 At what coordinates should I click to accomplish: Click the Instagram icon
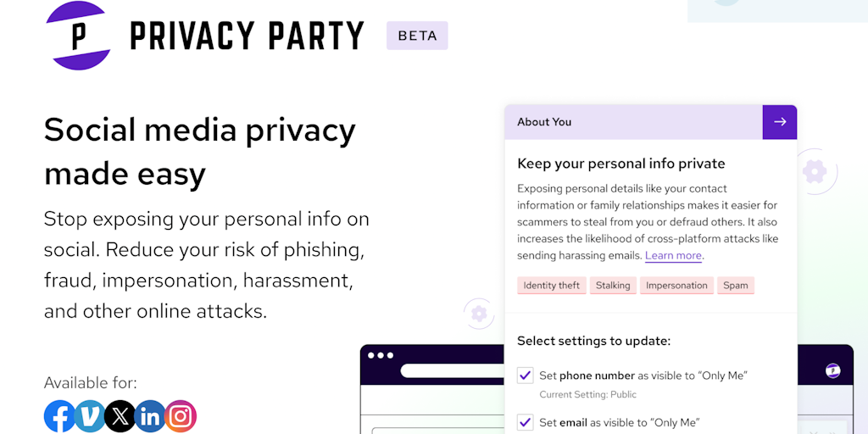pos(181,416)
